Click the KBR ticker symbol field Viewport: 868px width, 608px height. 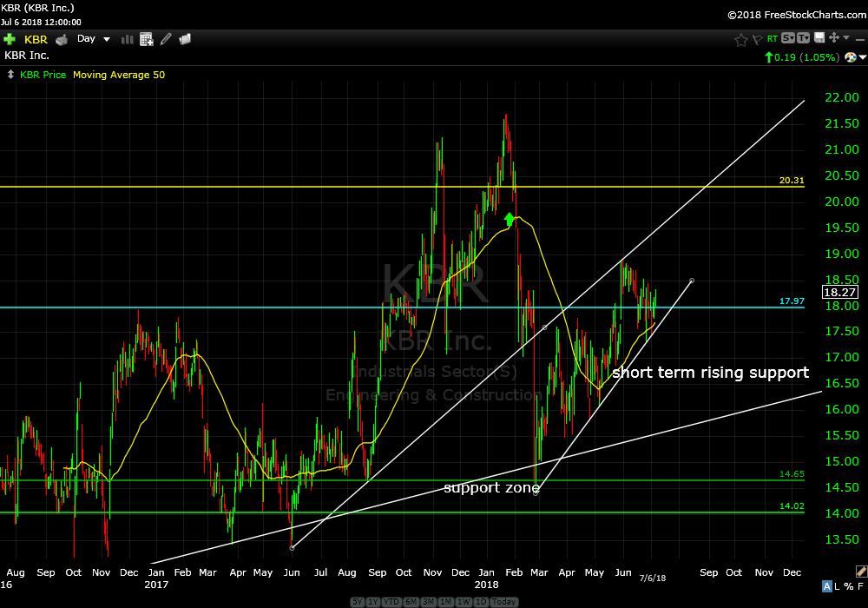click(x=36, y=39)
